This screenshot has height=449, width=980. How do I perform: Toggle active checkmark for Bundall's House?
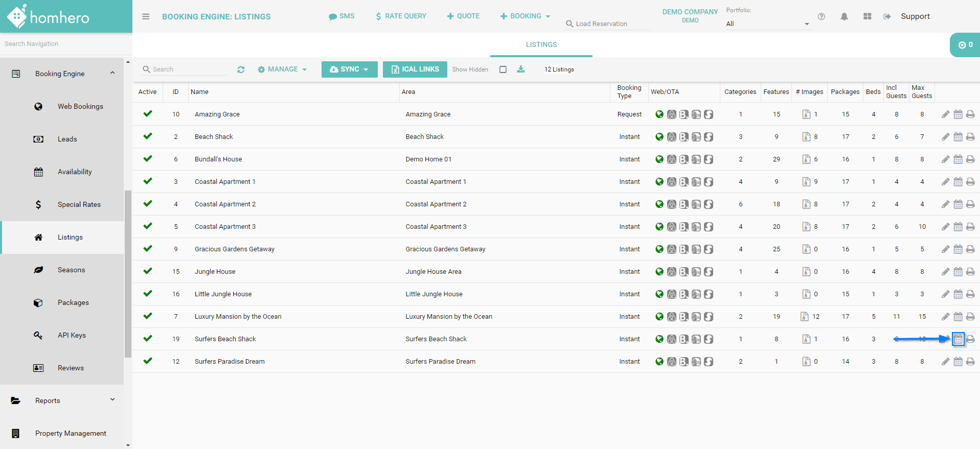click(148, 159)
